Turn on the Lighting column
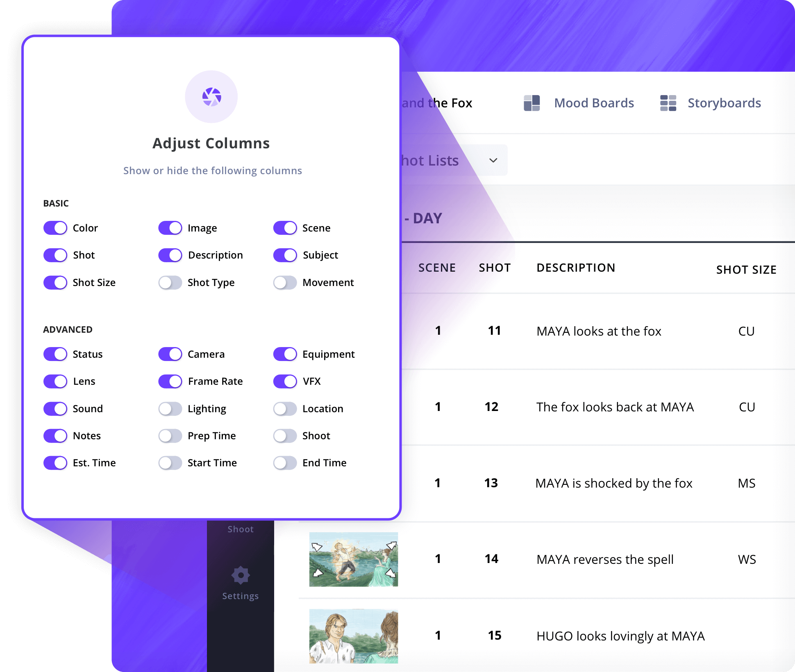This screenshot has height=672, width=795. [x=170, y=409]
